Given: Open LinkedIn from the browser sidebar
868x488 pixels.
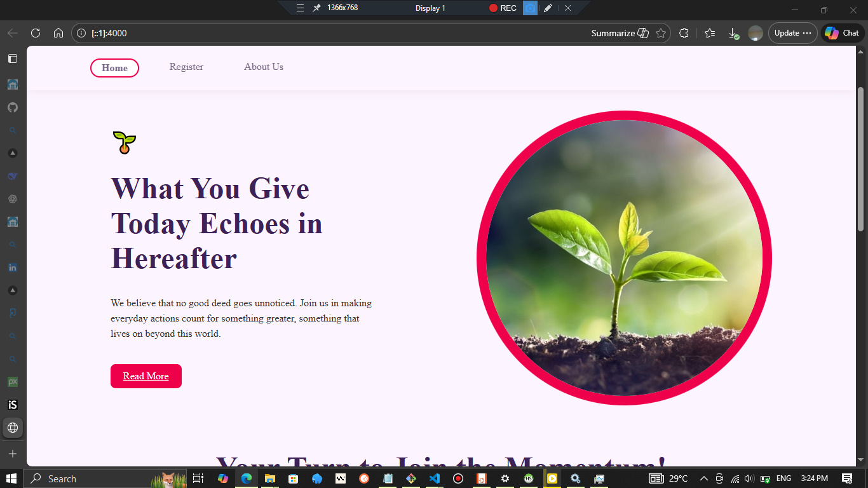Looking at the screenshot, I should point(12,267).
